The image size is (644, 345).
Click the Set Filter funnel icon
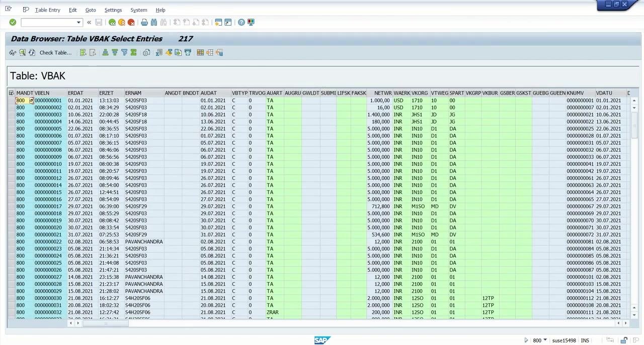coord(124,52)
